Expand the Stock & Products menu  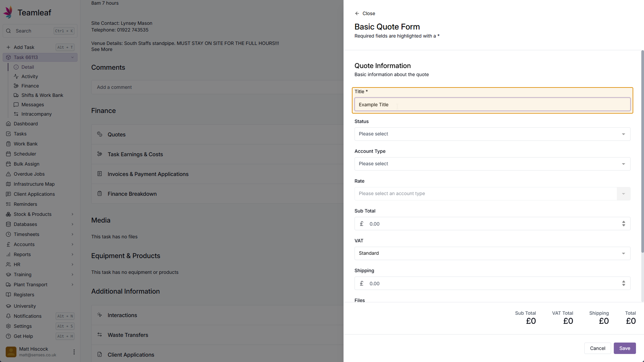tap(72, 214)
